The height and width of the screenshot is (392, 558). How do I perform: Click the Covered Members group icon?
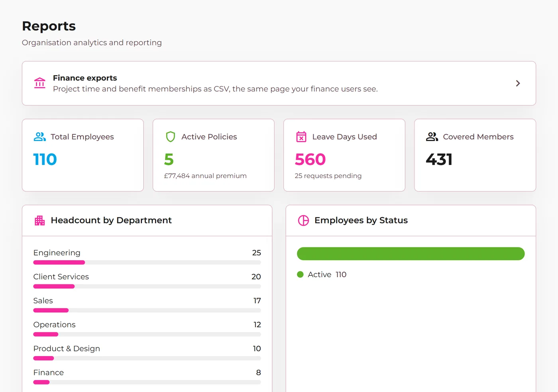pyautogui.click(x=432, y=137)
